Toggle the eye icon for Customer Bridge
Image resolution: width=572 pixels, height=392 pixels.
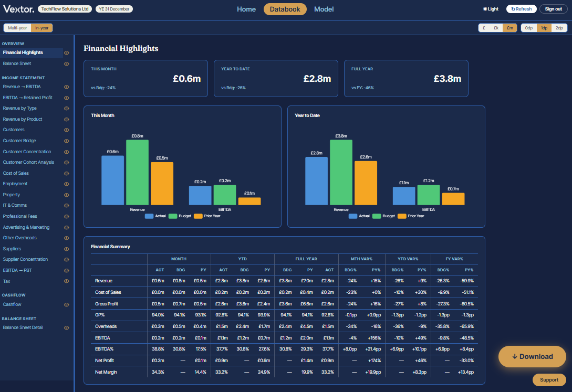click(x=66, y=141)
